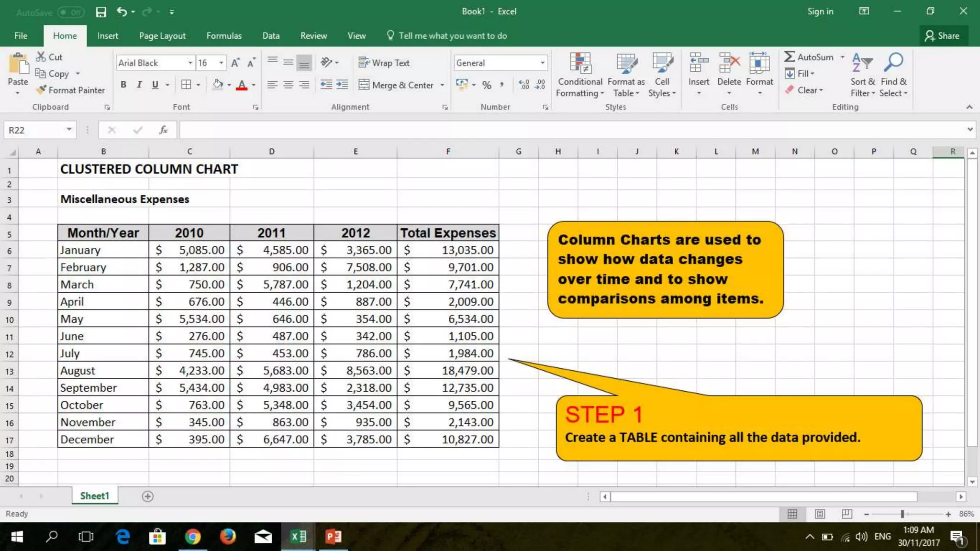Toggle Wrap Text on
Screen dimensions: 980x551
tap(384, 63)
